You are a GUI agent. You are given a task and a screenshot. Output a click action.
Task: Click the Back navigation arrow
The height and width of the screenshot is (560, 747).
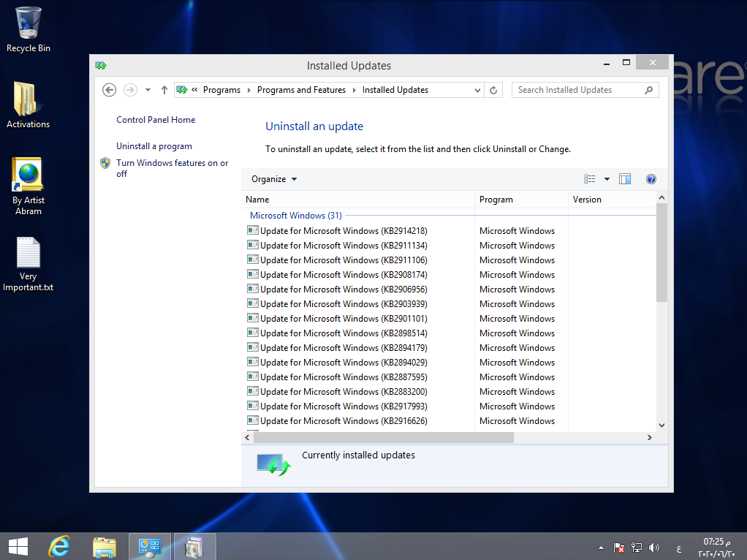109,90
